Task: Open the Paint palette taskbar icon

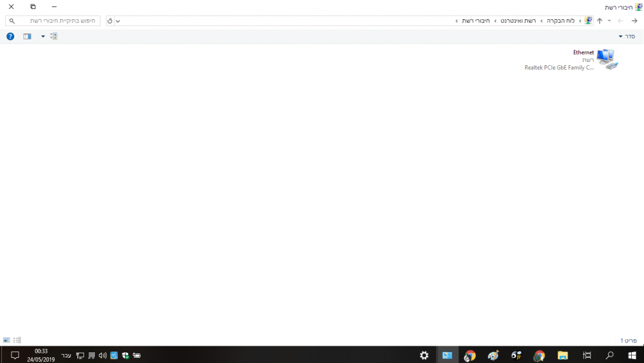Action: click(493, 355)
